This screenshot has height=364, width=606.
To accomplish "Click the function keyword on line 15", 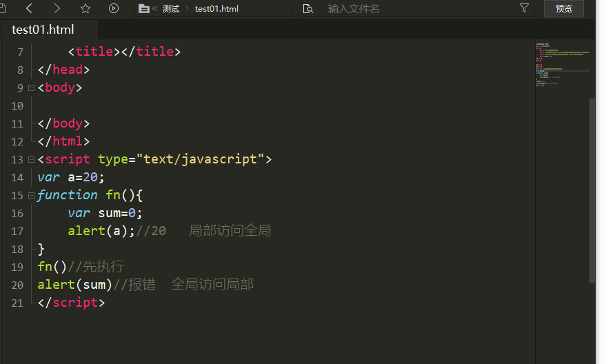I will tap(68, 194).
